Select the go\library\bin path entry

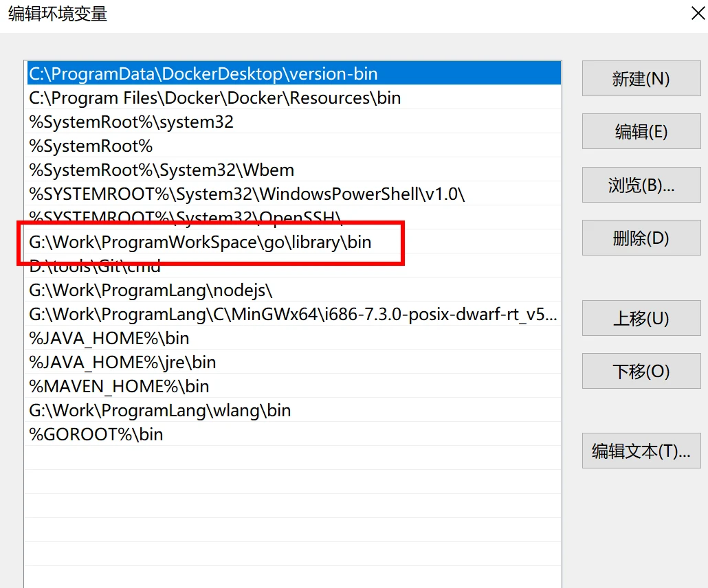tap(200, 242)
